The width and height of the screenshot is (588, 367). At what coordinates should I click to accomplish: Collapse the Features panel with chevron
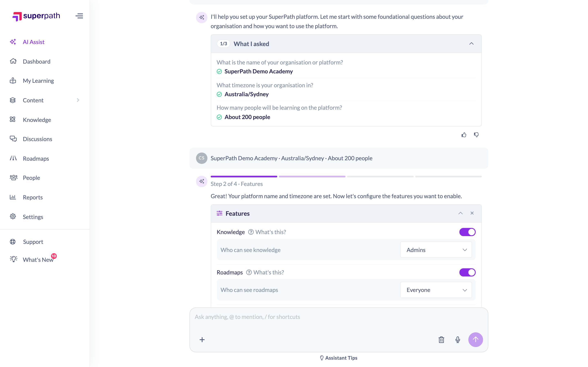point(460,213)
